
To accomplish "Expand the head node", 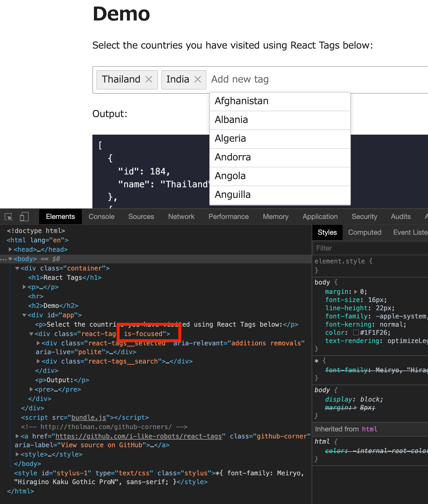I will click(x=10, y=249).
